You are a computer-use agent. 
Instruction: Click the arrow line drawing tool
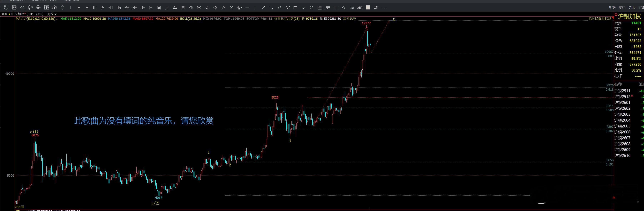pos(271,8)
